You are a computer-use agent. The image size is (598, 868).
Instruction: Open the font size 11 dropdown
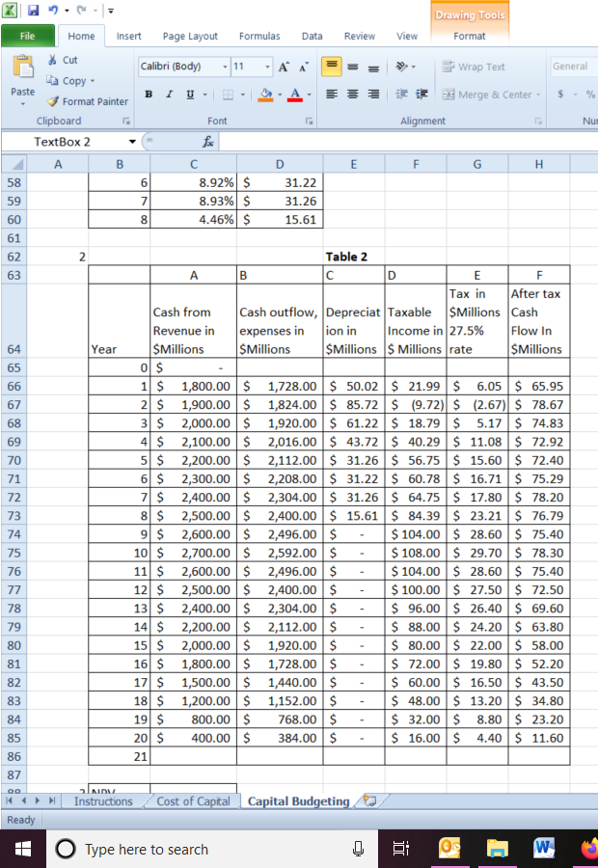pos(267,67)
